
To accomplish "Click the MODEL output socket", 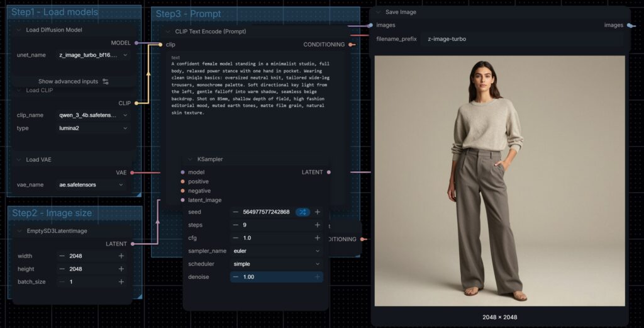I will [136, 43].
